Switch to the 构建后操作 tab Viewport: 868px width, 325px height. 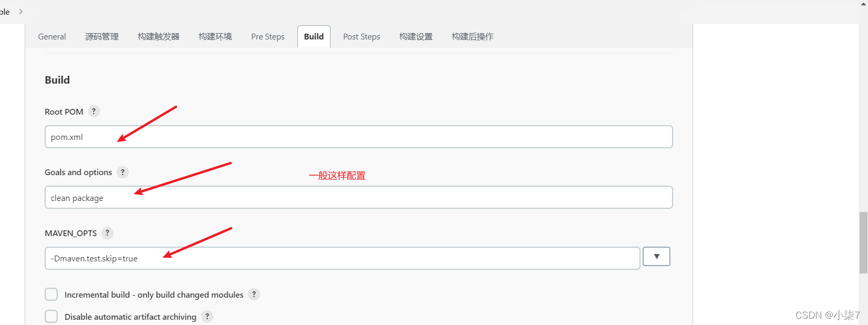coord(473,37)
